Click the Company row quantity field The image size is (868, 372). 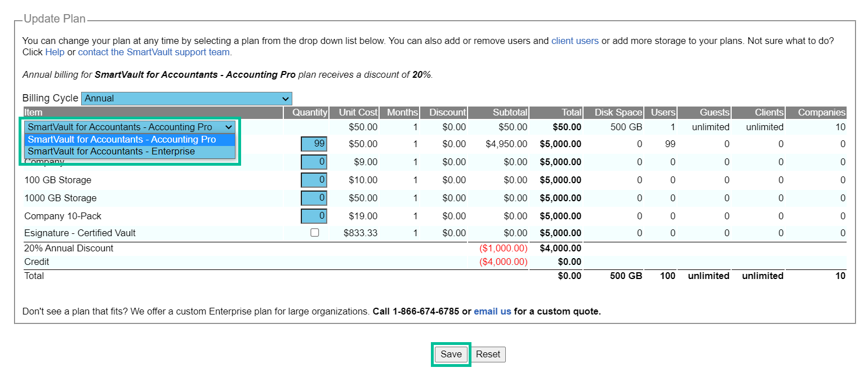[x=314, y=162]
